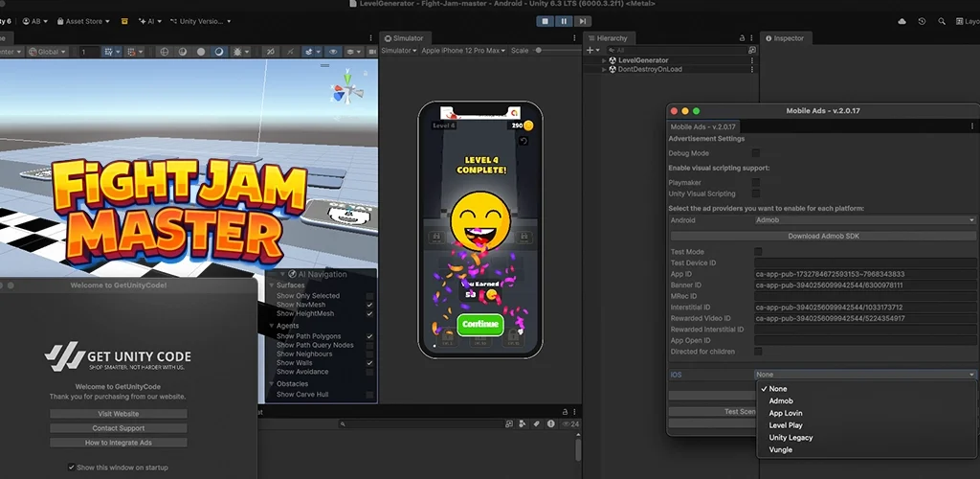Expand DontDestroyOnLoad in Hierarchy
980x479 pixels.
click(604, 69)
